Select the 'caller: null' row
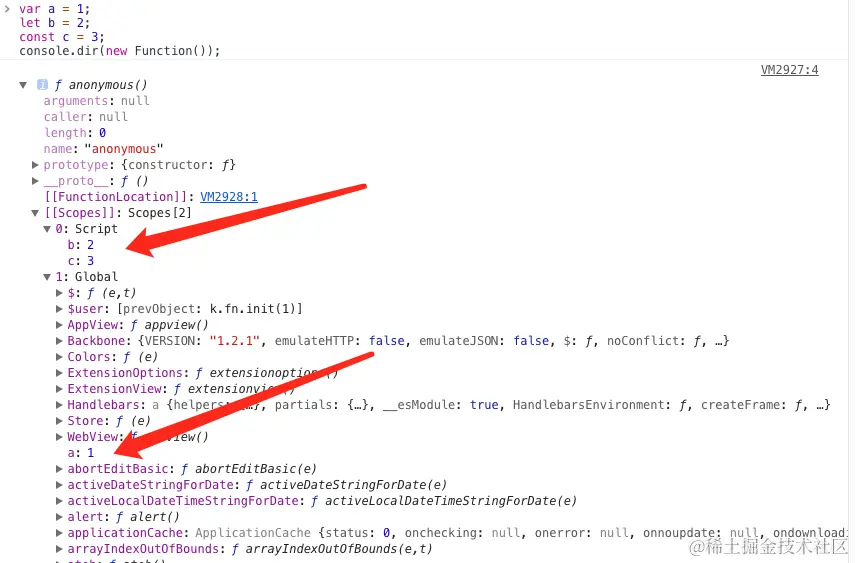This screenshot has height=563, width=855. click(86, 117)
